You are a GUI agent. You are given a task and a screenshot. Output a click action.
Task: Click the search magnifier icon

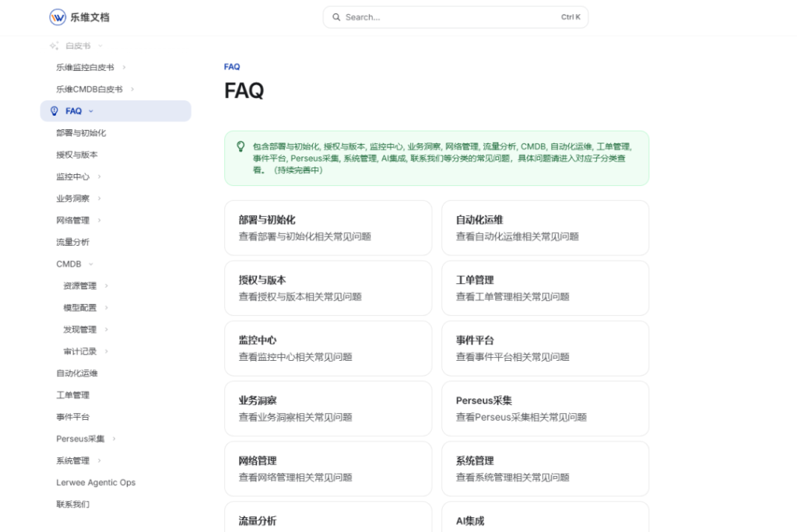coord(336,17)
